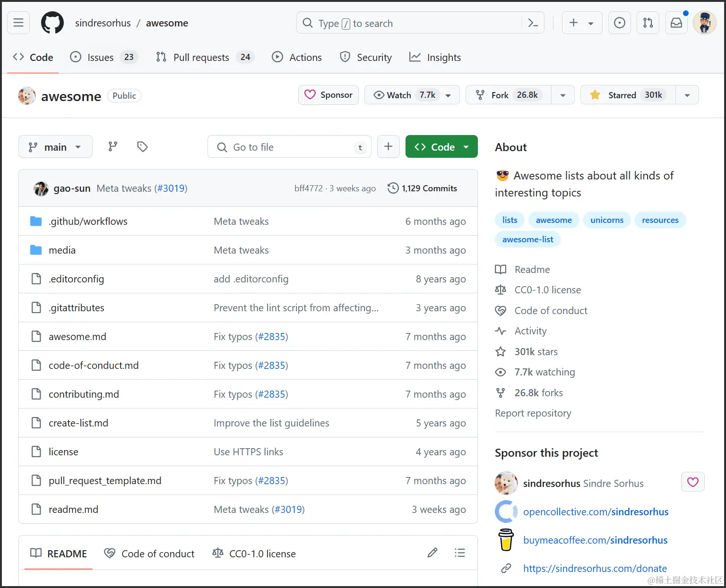Click the Go to file search field

point(289,147)
